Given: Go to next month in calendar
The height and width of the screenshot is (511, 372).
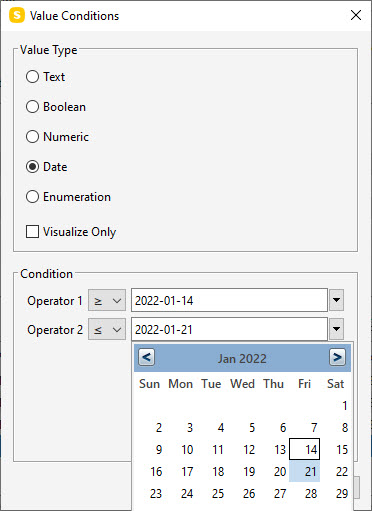Looking at the screenshot, I should 337,357.
